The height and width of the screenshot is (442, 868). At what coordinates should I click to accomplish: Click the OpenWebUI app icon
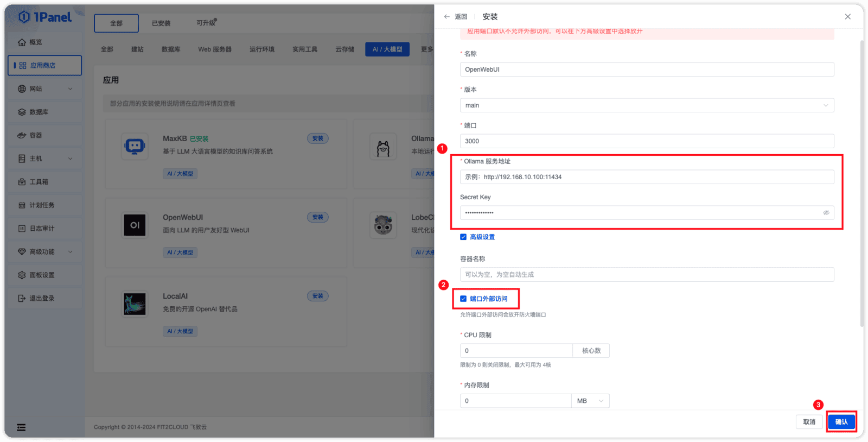pyautogui.click(x=135, y=225)
